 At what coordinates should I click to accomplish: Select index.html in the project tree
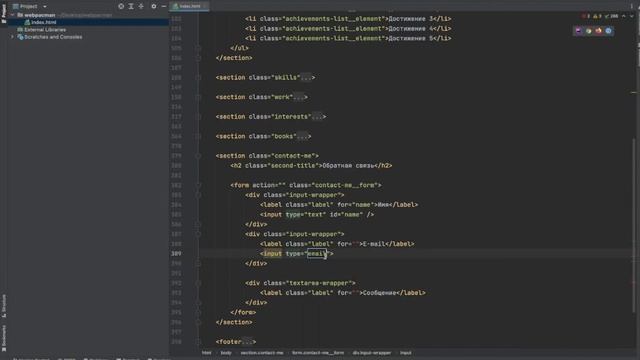pos(44,22)
